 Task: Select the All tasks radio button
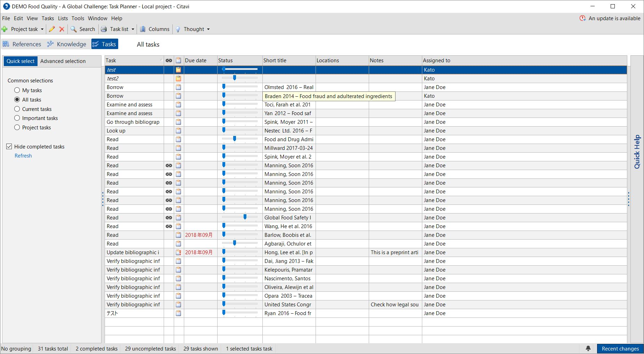[17, 100]
